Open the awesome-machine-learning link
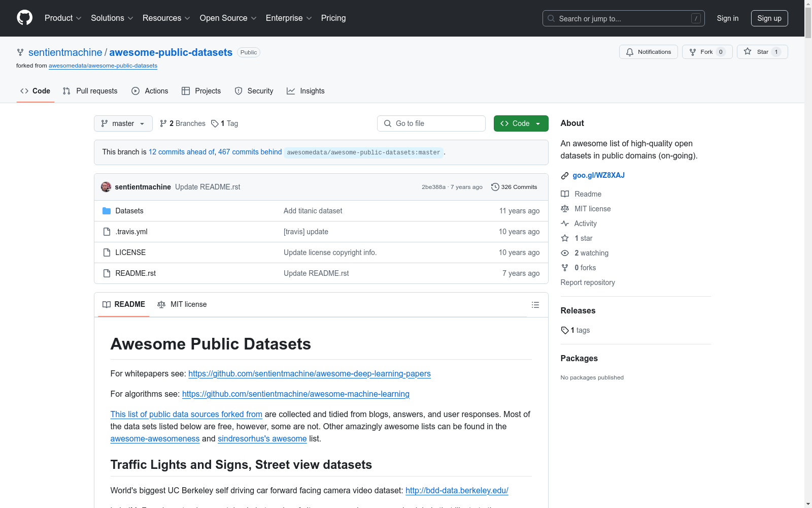The image size is (812, 508). pos(296,394)
